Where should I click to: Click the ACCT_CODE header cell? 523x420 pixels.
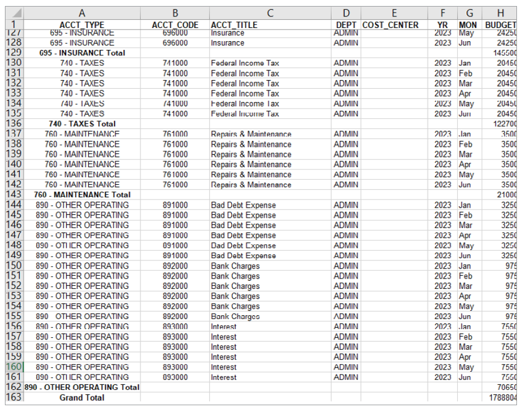[x=175, y=25]
